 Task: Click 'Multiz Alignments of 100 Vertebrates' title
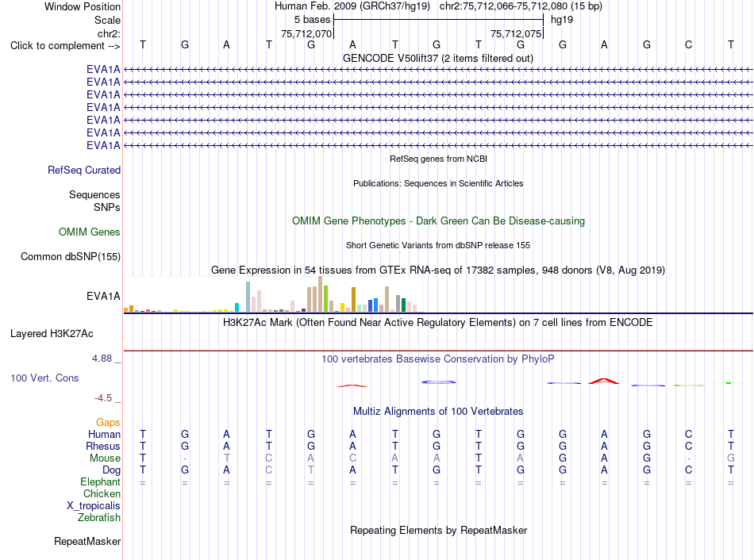[x=438, y=412]
